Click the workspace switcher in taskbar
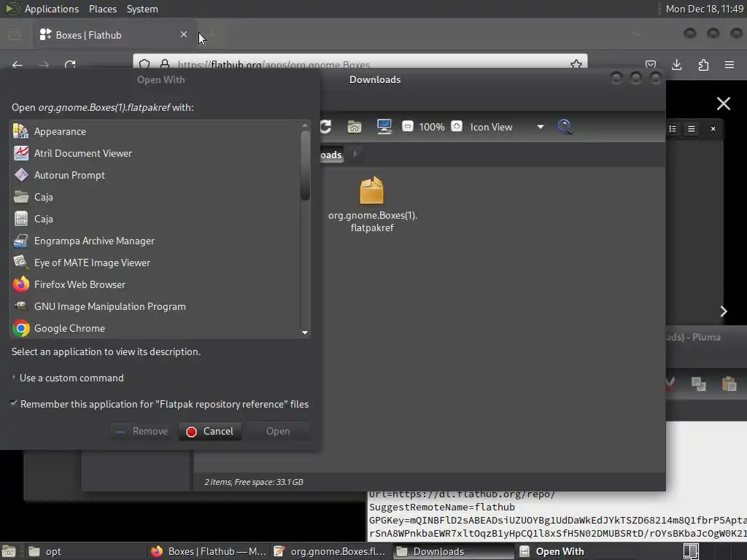747x560 pixels. [x=691, y=551]
